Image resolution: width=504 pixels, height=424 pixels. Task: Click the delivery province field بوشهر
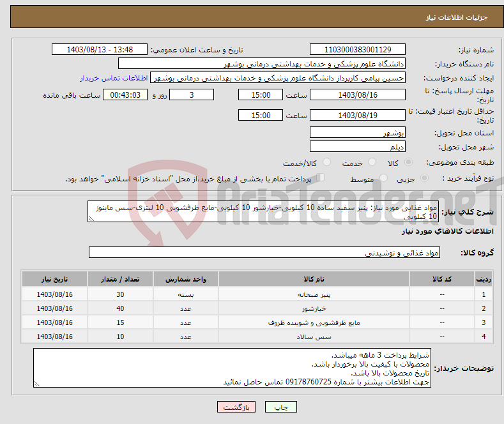click(x=358, y=132)
